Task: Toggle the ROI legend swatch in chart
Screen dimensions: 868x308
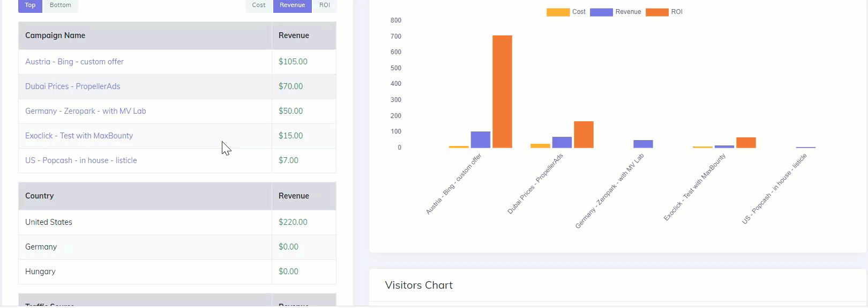Action: click(657, 12)
